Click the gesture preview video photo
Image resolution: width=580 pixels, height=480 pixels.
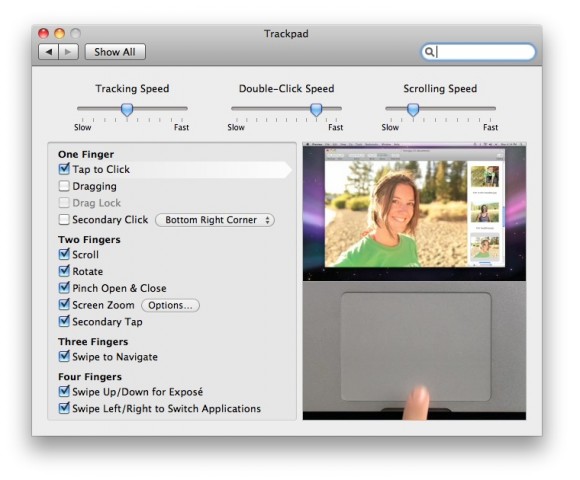(x=414, y=212)
